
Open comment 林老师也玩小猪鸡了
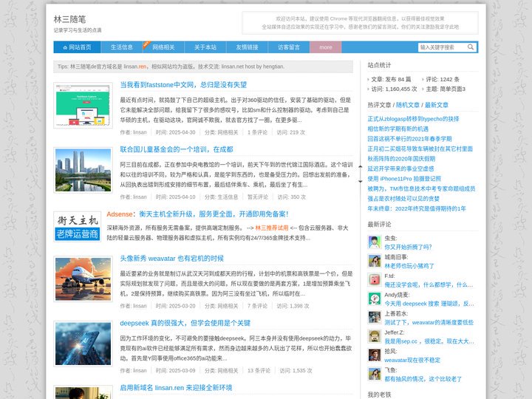coord(409,266)
